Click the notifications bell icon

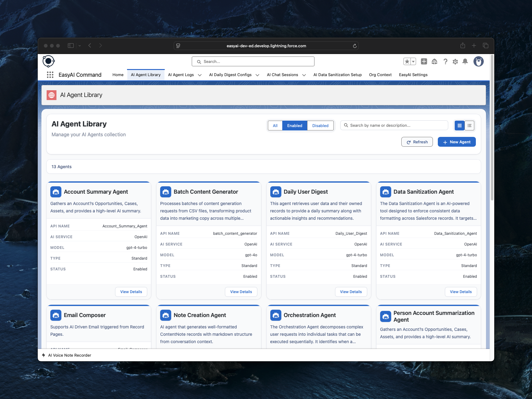point(465,62)
